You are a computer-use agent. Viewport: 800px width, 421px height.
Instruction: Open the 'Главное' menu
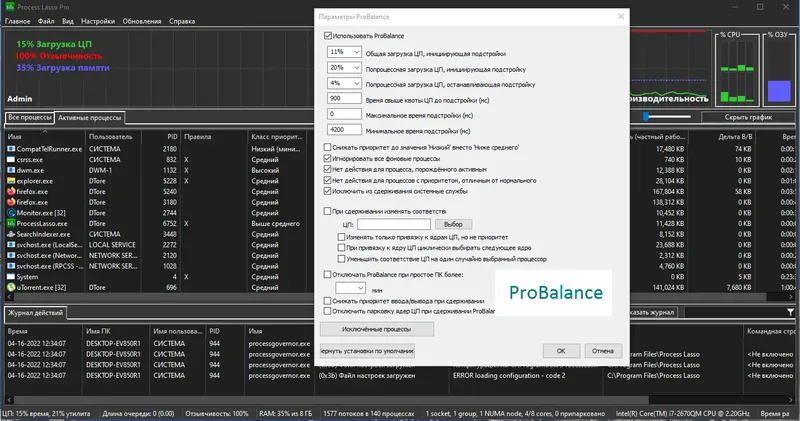(x=17, y=21)
